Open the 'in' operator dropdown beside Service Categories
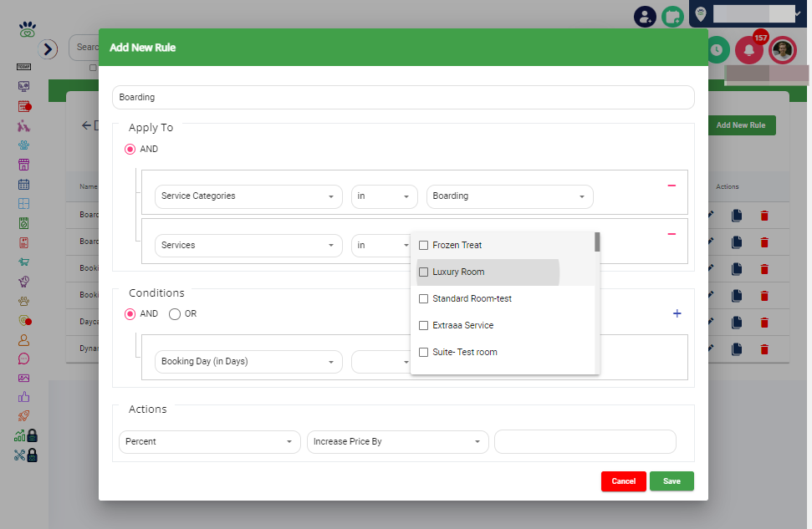 tap(384, 196)
